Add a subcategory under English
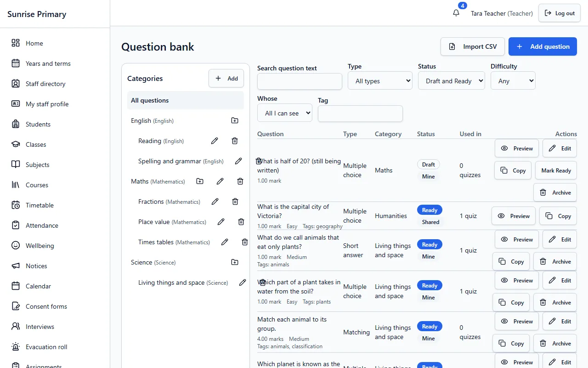 click(x=235, y=121)
